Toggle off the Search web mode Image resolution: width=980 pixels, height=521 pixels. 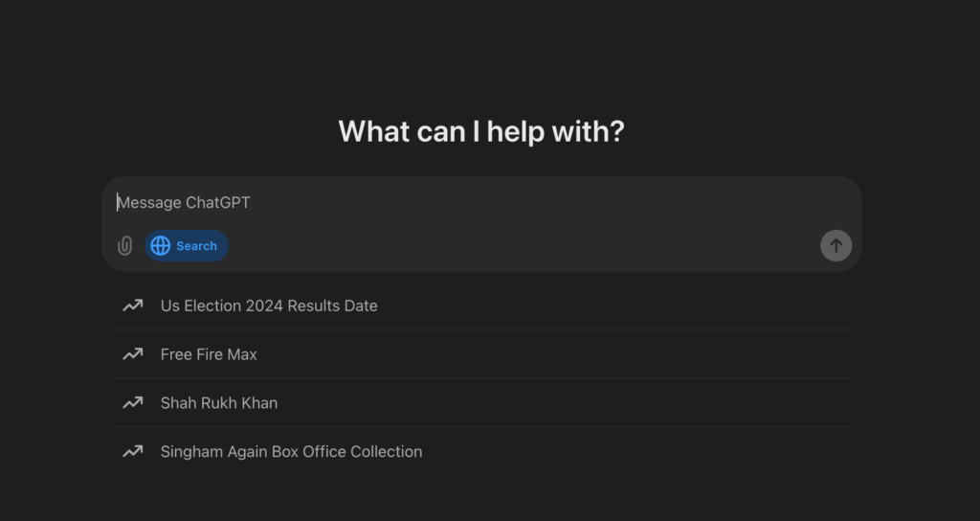187,246
